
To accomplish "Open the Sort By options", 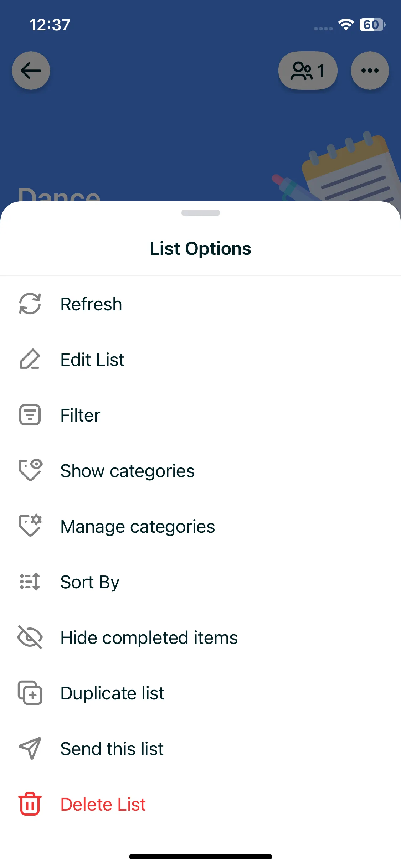I will tap(90, 582).
